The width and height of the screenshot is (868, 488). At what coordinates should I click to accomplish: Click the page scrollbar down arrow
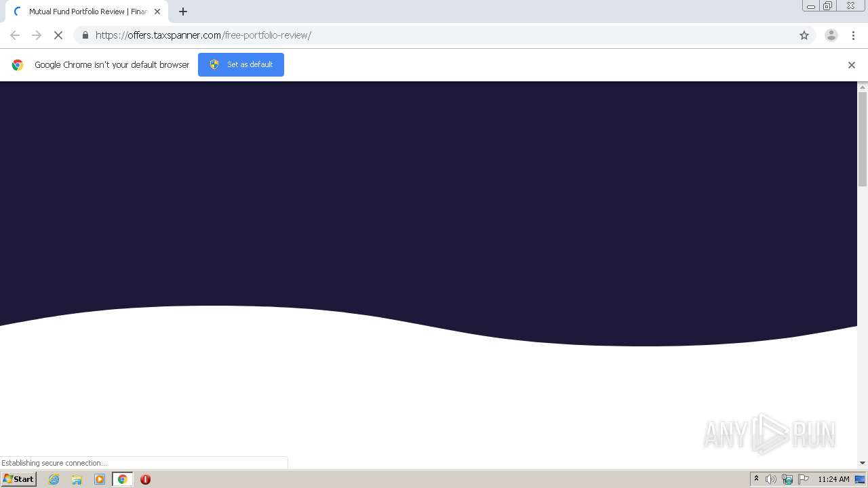click(863, 463)
